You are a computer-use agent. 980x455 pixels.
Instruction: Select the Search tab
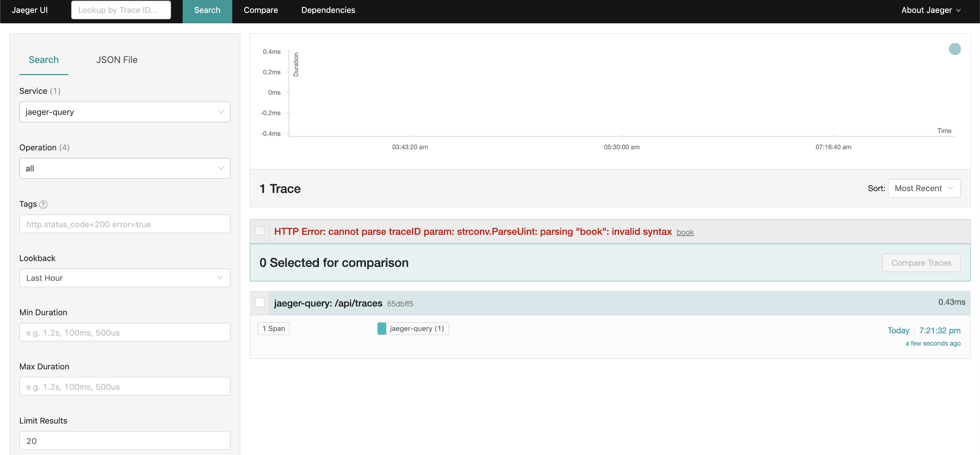point(44,59)
